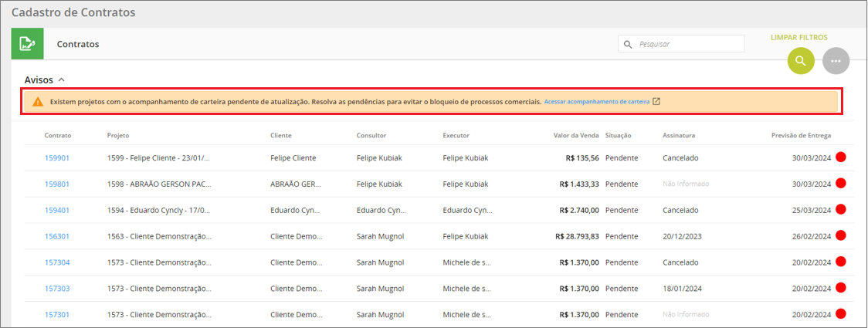Image resolution: width=868 pixels, height=328 pixels.
Task: Click the Executor column header
Action: pyautogui.click(x=456, y=136)
